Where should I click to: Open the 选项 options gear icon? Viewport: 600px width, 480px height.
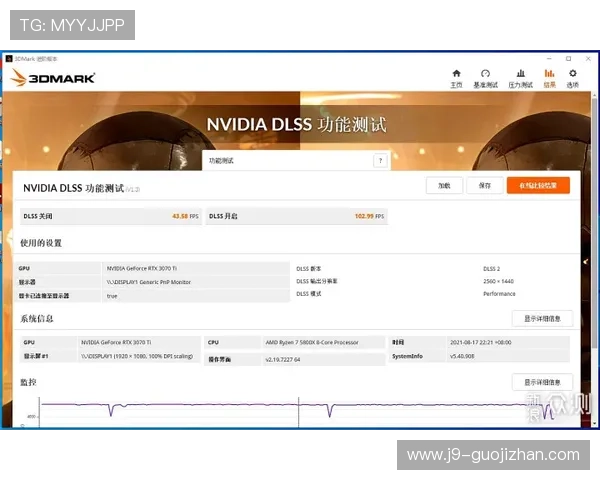point(573,77)
